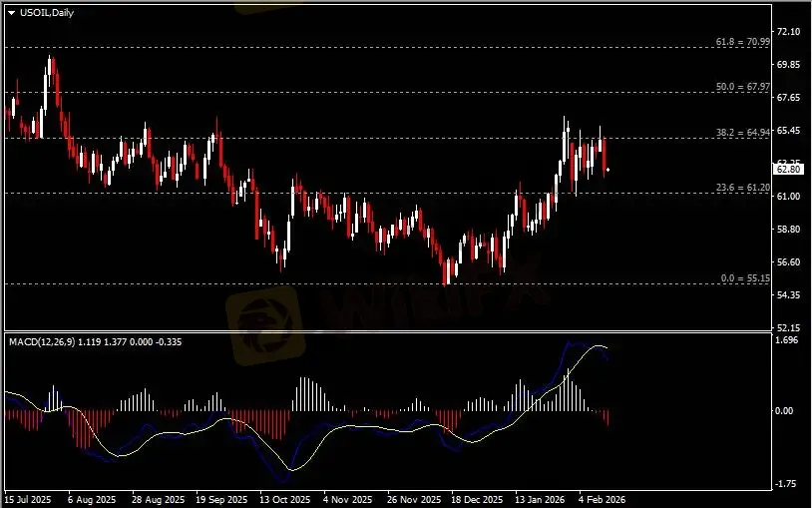Image resolution: width=812 pixels, height=508 pixels.
Task: Click the 58.80 price axis value
Action: [789, 229]
